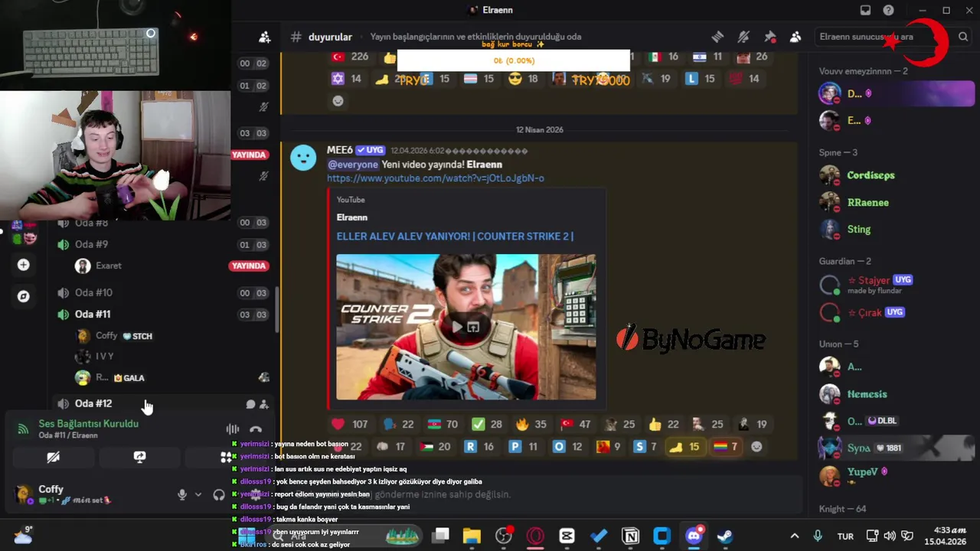Open File Explorer from taskbar
980x551 pixels.
click(472, 536)
